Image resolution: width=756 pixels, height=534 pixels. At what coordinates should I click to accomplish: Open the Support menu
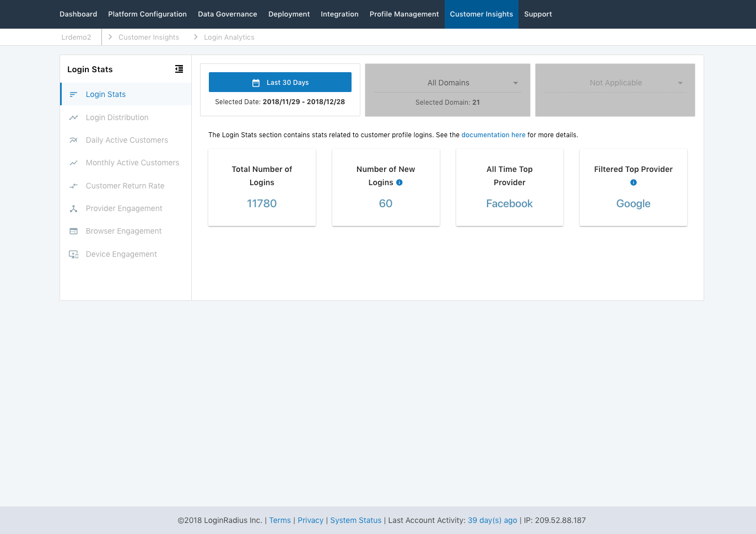(538, 14)
